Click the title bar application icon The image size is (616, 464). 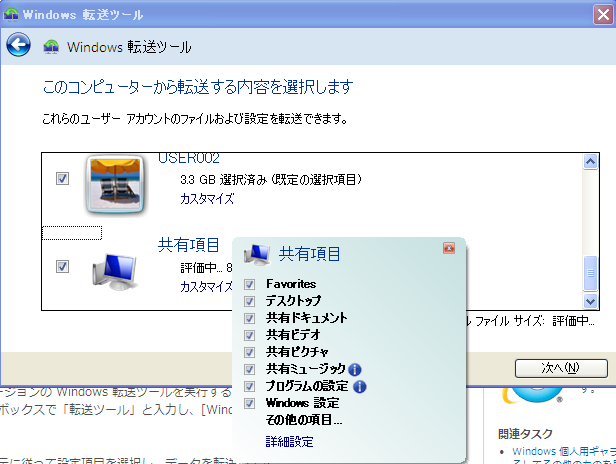pos(11,15)
